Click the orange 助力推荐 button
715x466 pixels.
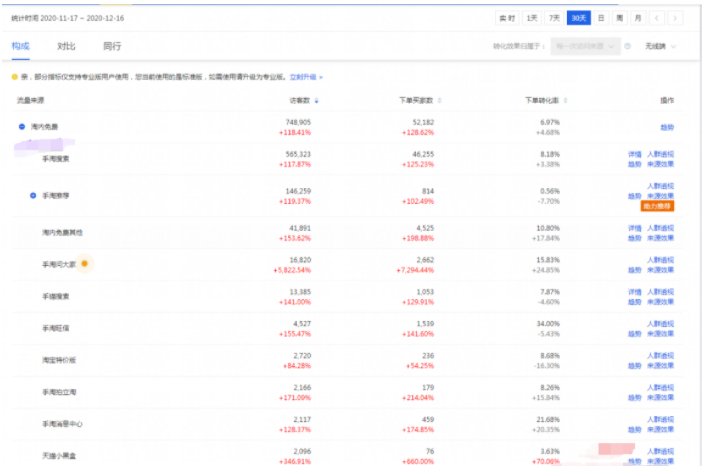tap(657, 207)
